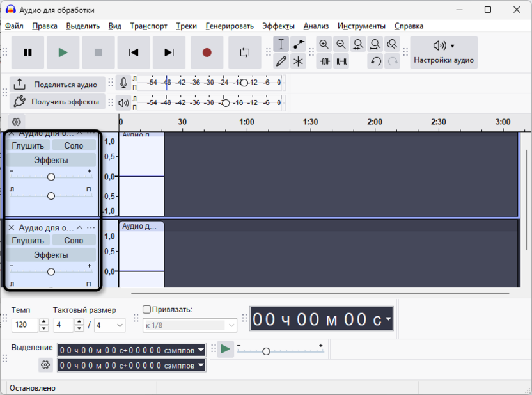Enable the Привязать snapping checkbox
The height and width of the screenshot is (395, 532).
146,309
